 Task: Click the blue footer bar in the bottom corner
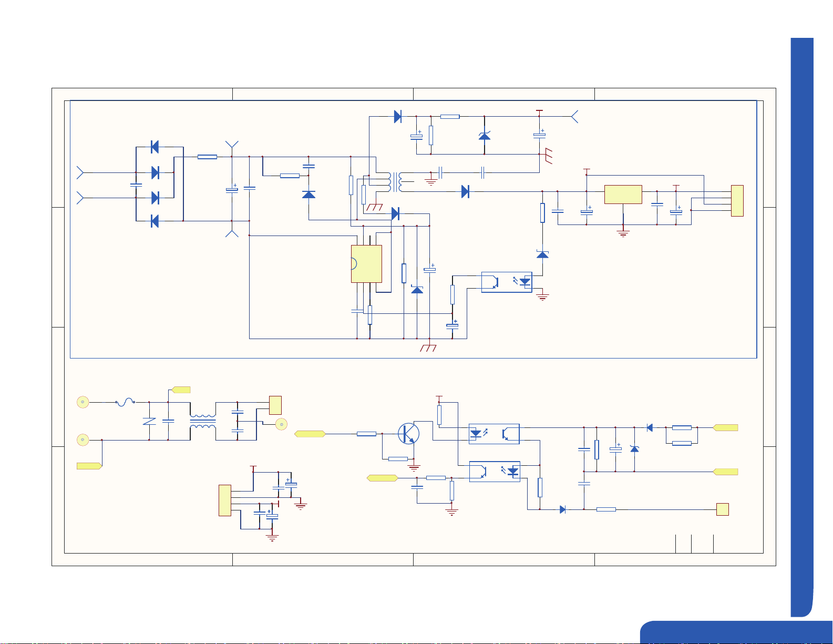736,632
